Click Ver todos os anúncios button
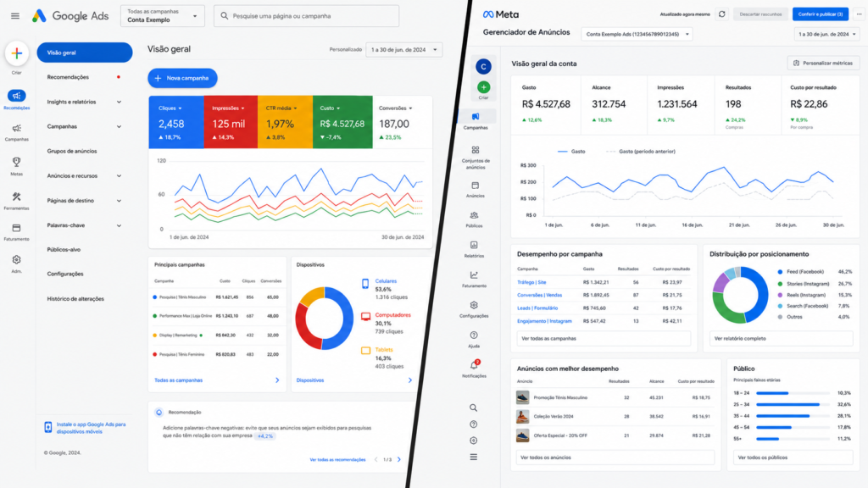This screenshot has width=868, height=488. point(615,457)
